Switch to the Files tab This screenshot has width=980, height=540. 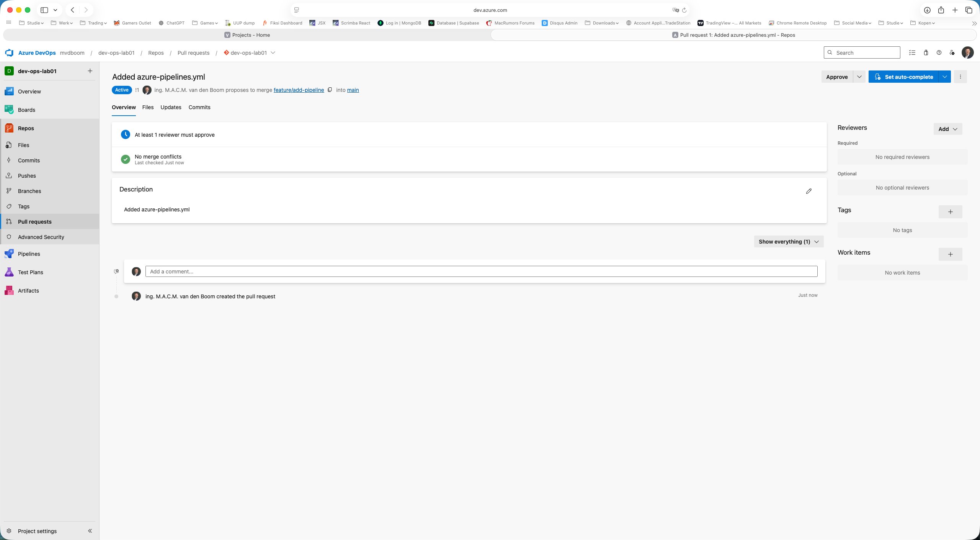pyautogui.click(x=148, y=107)
